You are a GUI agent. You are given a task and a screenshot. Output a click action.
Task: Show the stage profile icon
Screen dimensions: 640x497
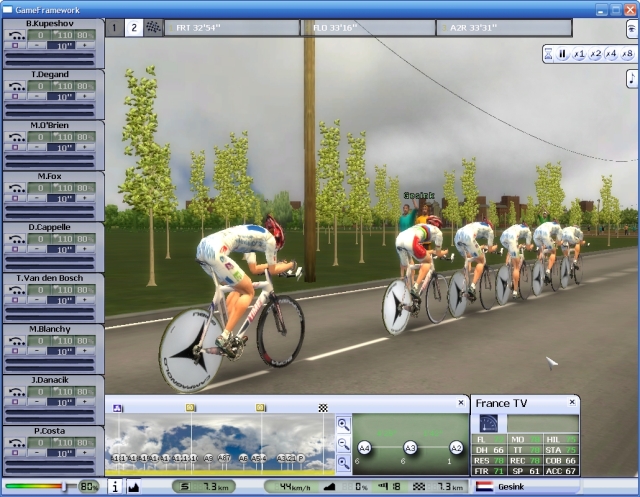[x=134, y=486]
